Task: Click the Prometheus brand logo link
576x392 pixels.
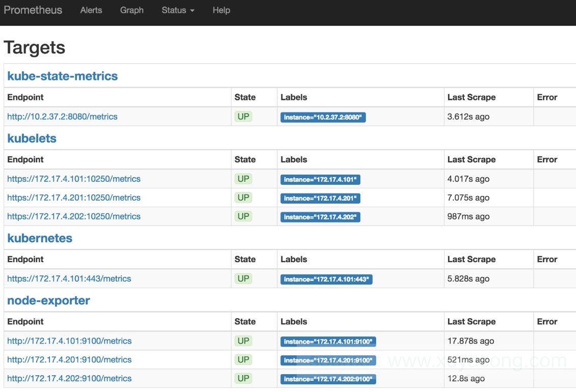Action: click(x=33, y=10)
